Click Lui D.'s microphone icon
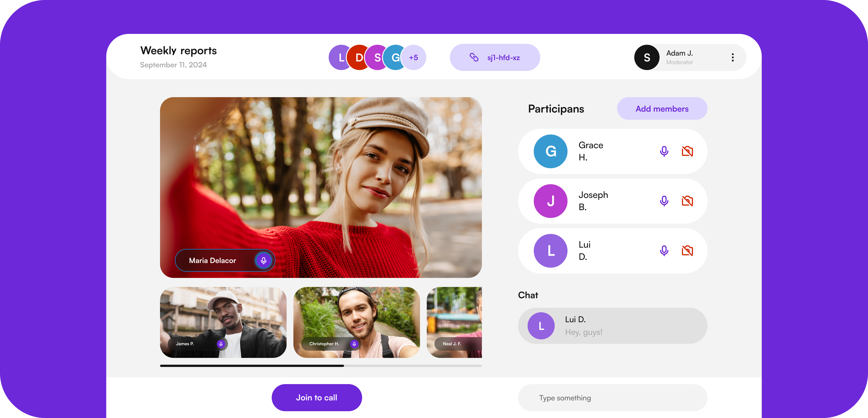 (x=664, y=251)
